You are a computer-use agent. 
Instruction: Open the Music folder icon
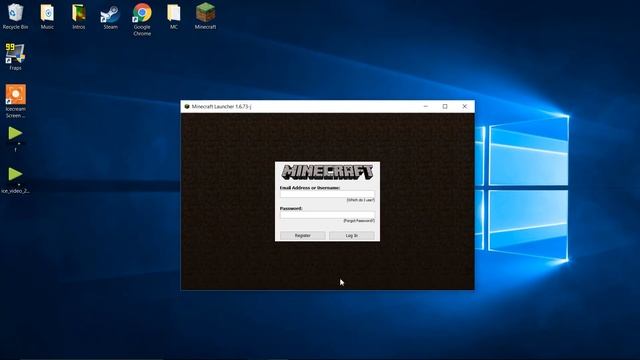47,16
